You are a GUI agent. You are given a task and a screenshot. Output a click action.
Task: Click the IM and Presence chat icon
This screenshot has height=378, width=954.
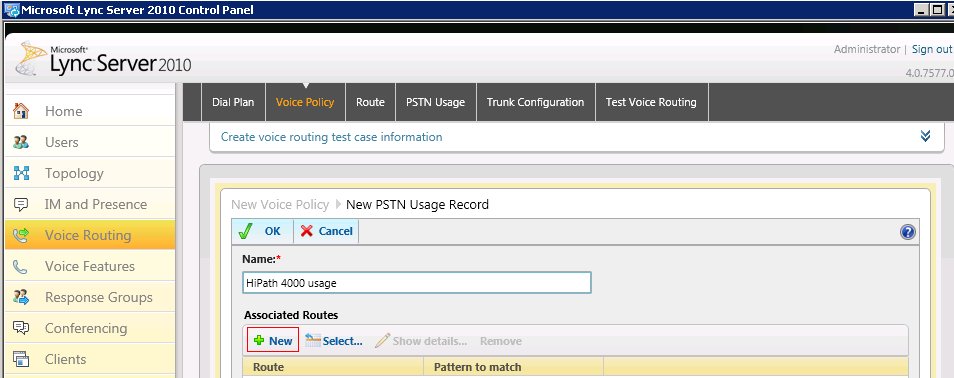point(21,205)
